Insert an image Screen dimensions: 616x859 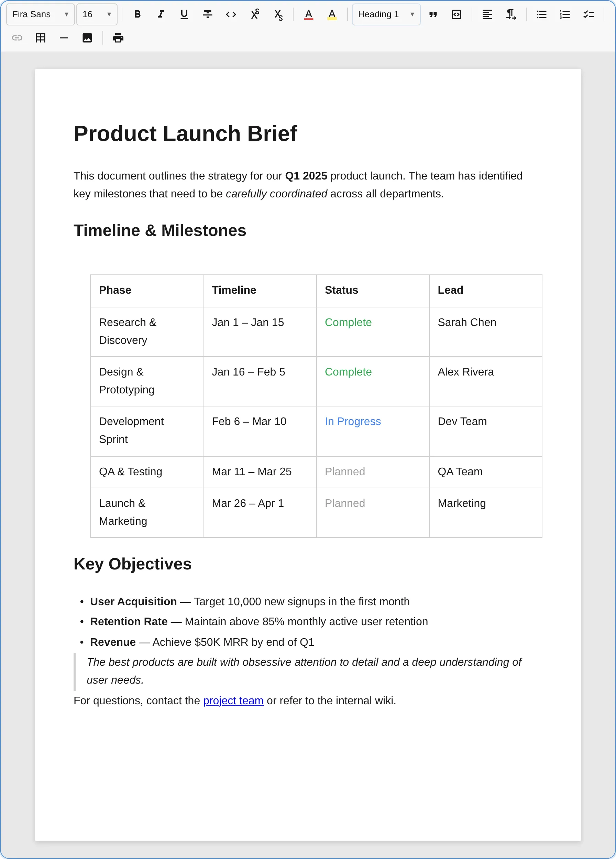click(x=87, y=38)
